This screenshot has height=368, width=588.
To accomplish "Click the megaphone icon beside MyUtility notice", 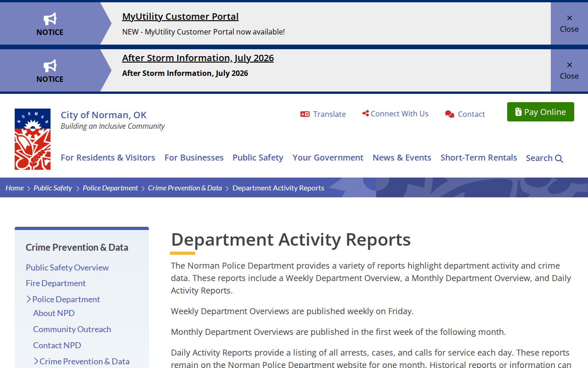I will click(50, 19).
